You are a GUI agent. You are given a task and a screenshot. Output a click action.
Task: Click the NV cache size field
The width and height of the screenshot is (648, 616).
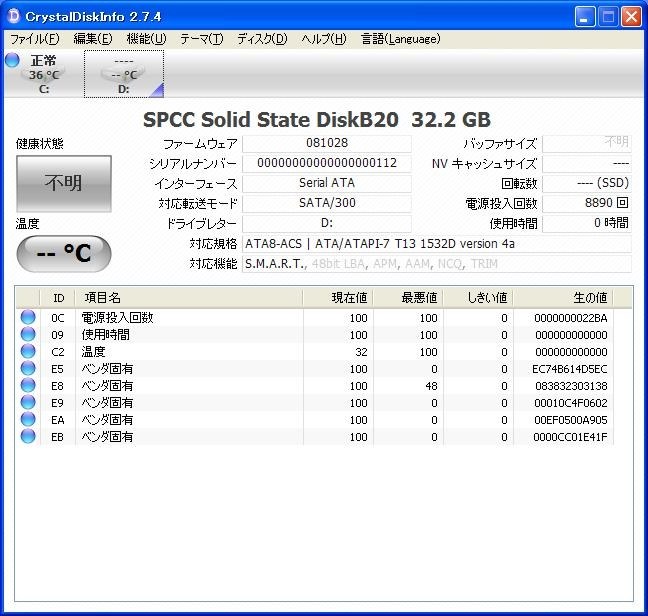[x=587, y=163]
